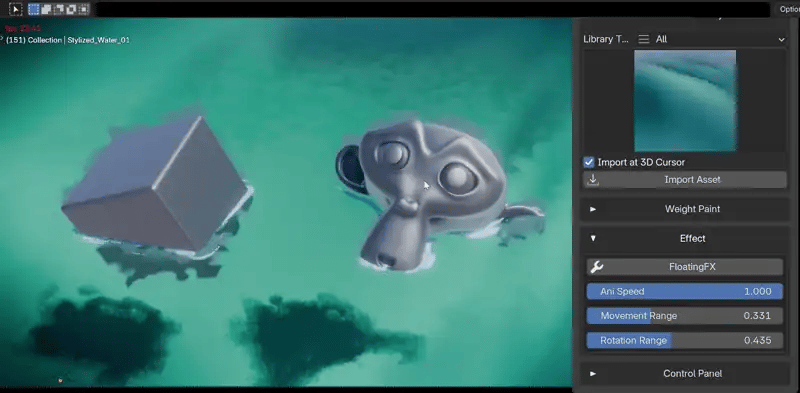The height and width of the screenshot is (393, 800).
Task: Adjust the Movement Range slider
Action: pyautogui.click(x=685, y=316)
